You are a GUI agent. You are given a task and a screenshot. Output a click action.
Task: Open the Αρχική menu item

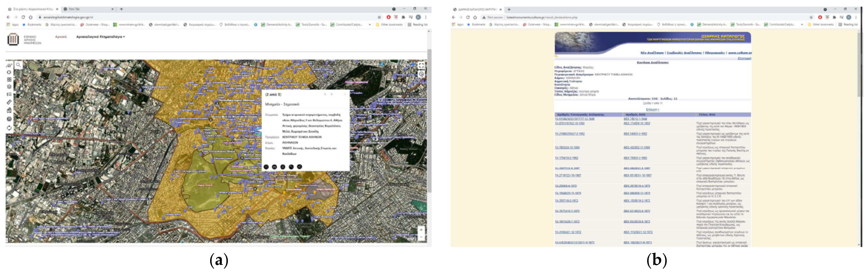[x=61, y=37]
